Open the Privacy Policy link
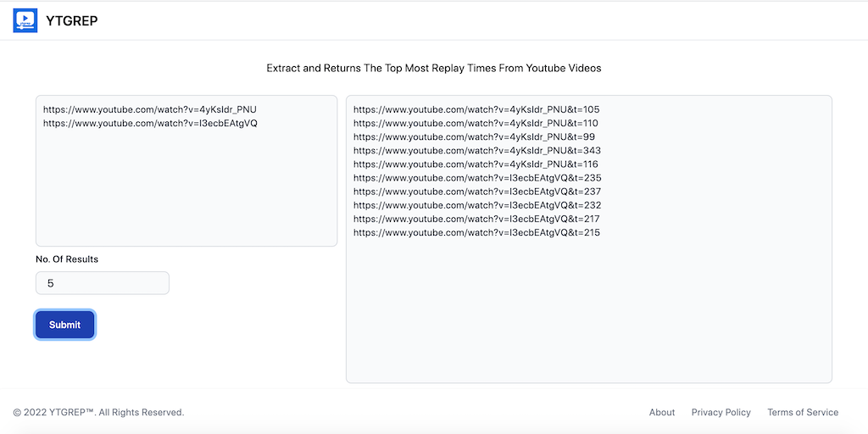The width and height of the screenshot is (868, 434). click(721, 413)
